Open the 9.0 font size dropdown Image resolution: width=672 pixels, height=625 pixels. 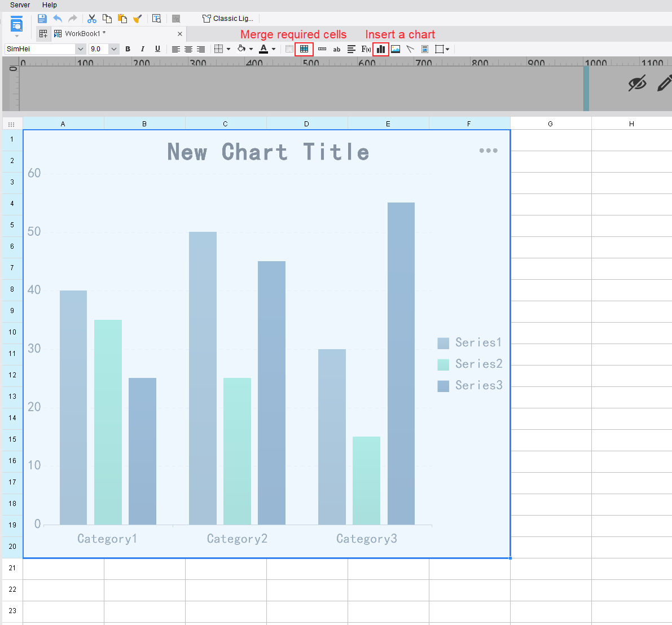click(114, 49)
